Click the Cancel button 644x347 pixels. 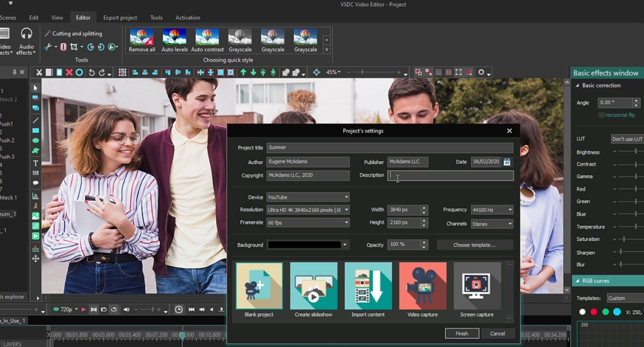(x=497, y=333)
